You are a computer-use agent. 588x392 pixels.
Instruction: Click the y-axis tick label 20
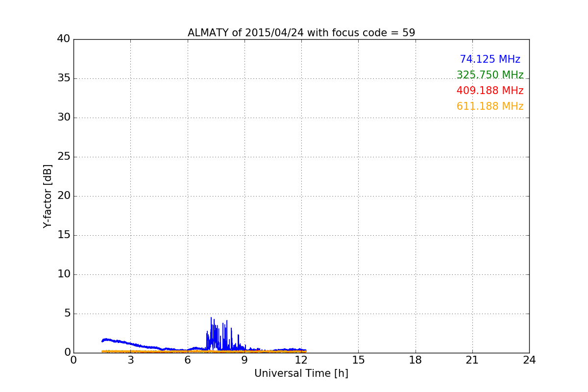tap(64, 196)
